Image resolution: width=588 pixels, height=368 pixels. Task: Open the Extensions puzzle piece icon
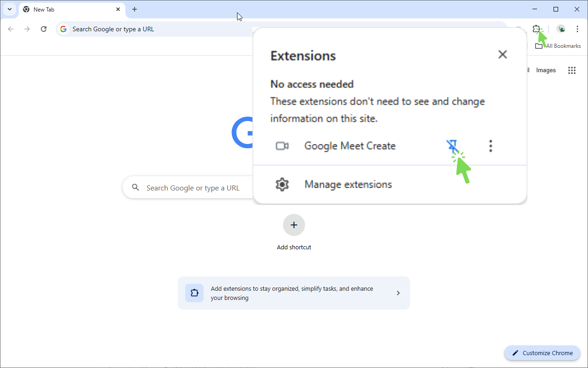click(x=537, y=29)
